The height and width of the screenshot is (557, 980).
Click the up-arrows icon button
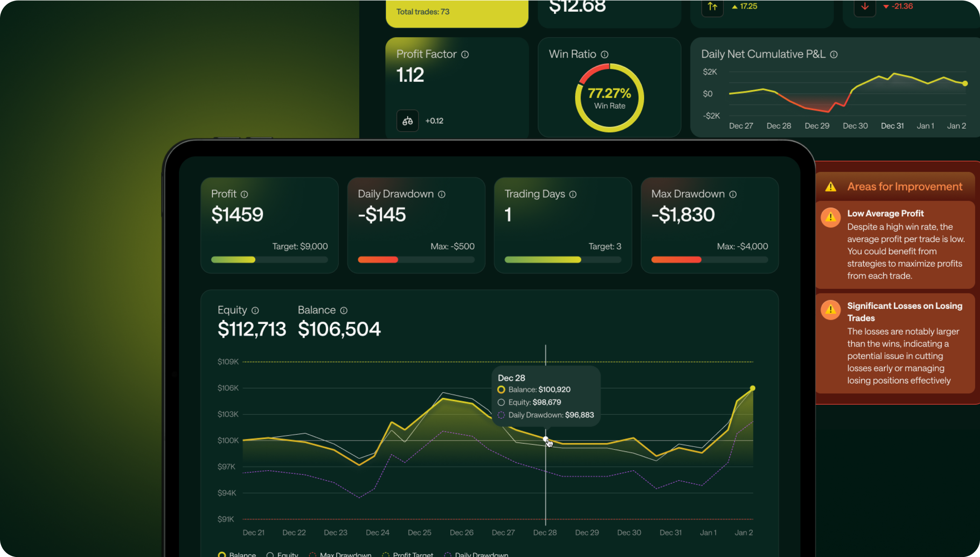(x=712, y=7)
